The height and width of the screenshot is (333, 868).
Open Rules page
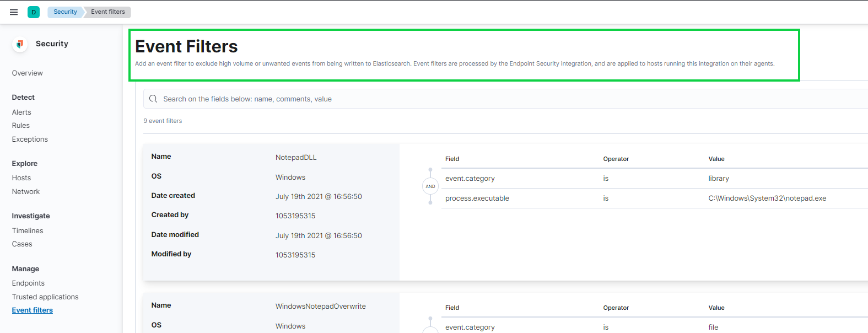[21, 125]
